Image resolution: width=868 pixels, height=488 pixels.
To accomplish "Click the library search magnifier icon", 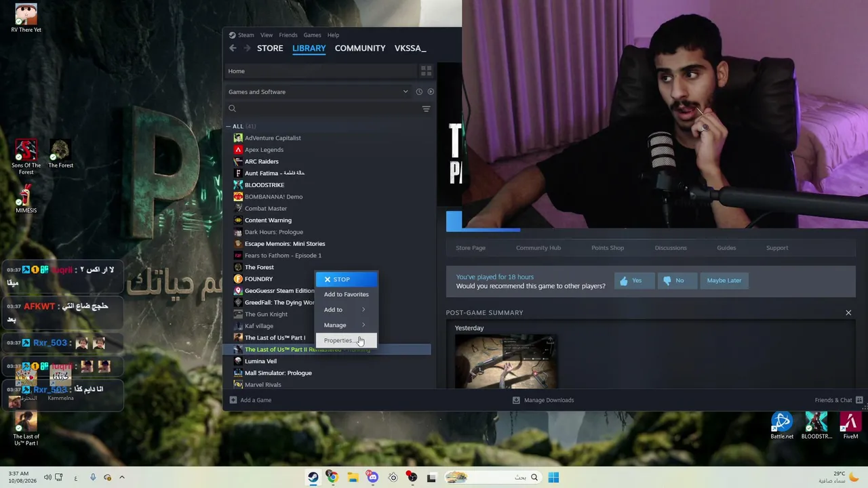I will 232,108.
